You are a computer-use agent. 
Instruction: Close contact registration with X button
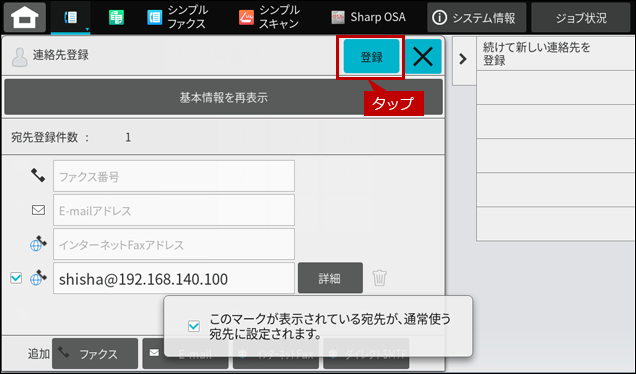(x=423, y=56)
